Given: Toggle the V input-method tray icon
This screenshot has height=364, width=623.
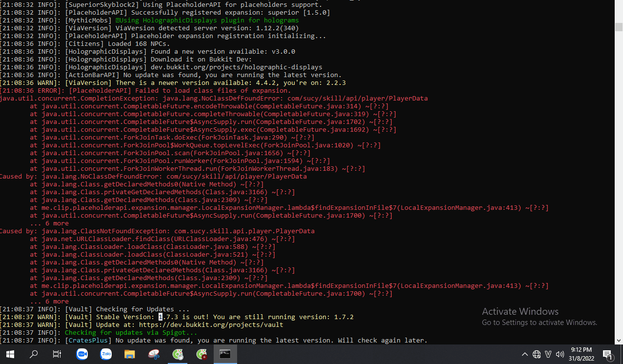Looking at the screenshot, I should point(548,354).
